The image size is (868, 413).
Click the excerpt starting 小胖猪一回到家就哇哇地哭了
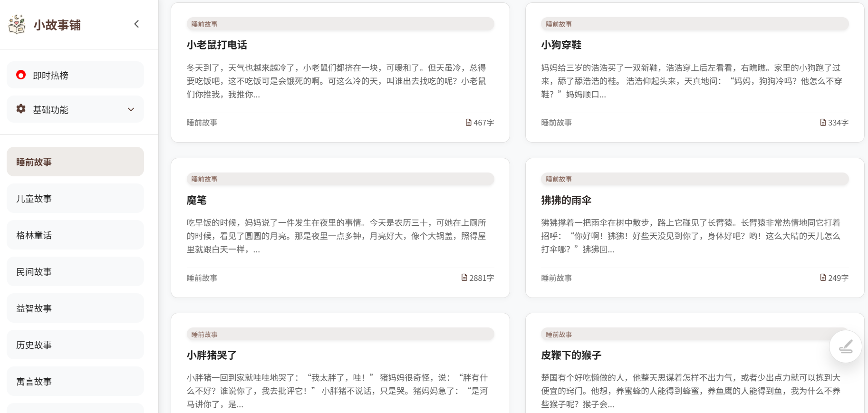[x=338, y=391]
